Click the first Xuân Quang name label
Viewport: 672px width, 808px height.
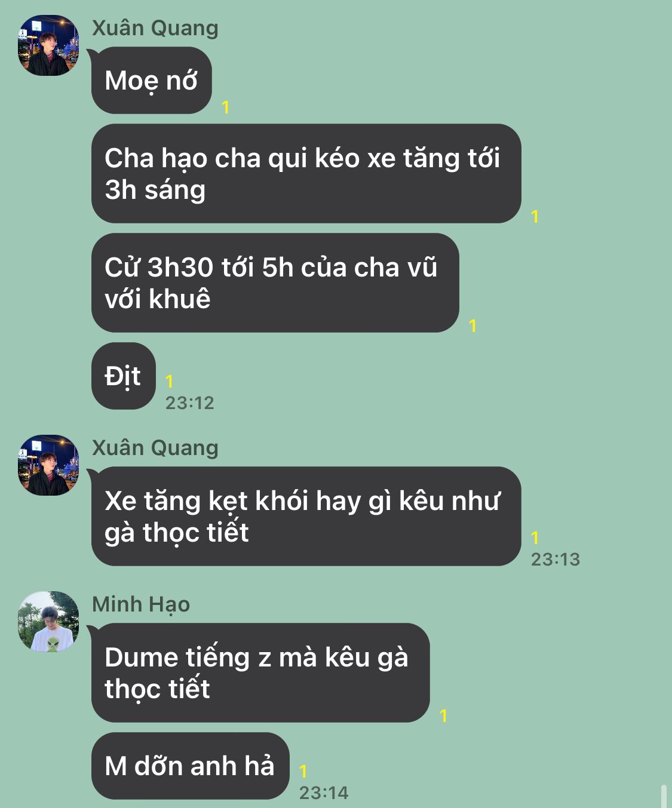tap(155, 28)
